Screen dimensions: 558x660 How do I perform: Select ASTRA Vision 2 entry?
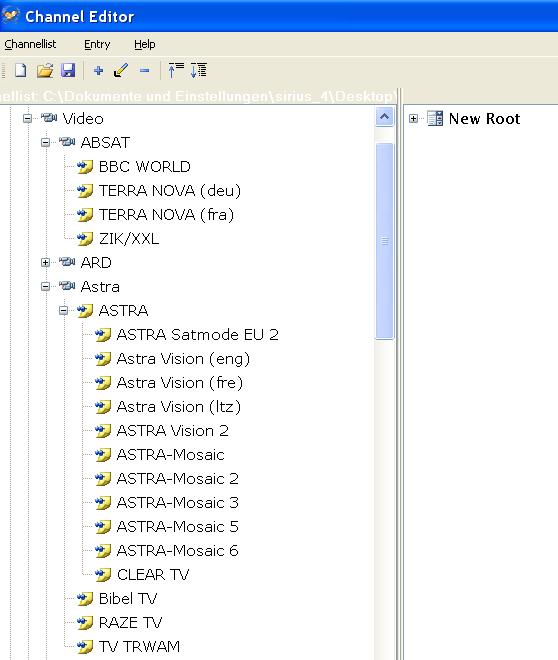click(173, 431)
